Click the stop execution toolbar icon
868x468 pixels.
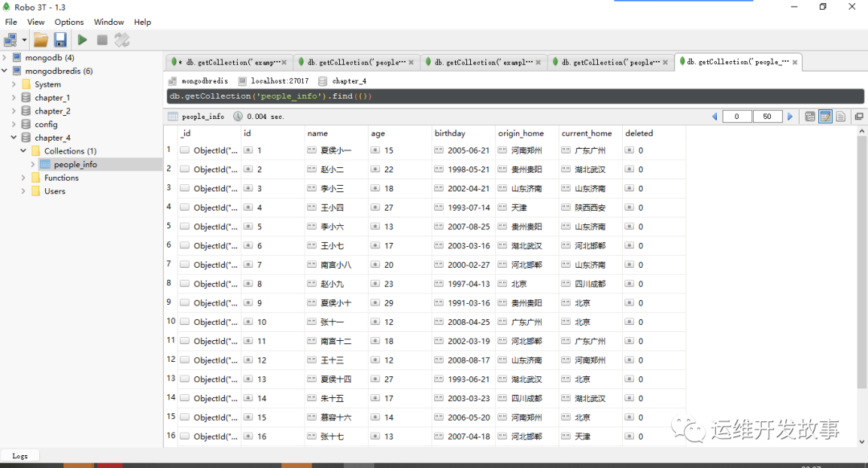coord(102,40)
